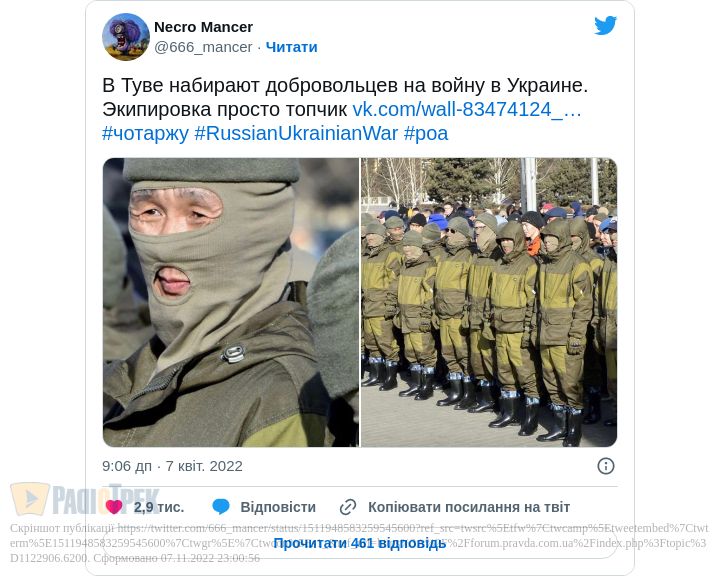Click the Відповісти reply button
This screenshot has width=720, height=576.
278,507
